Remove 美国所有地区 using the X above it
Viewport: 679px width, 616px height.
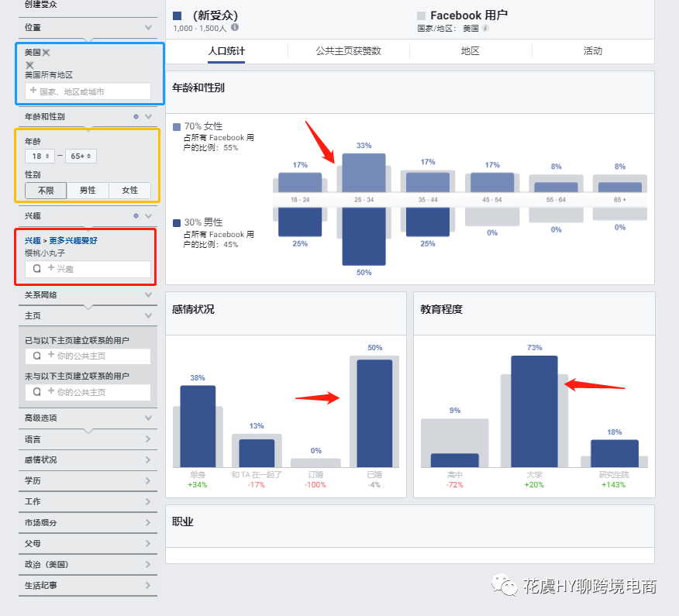29,65
